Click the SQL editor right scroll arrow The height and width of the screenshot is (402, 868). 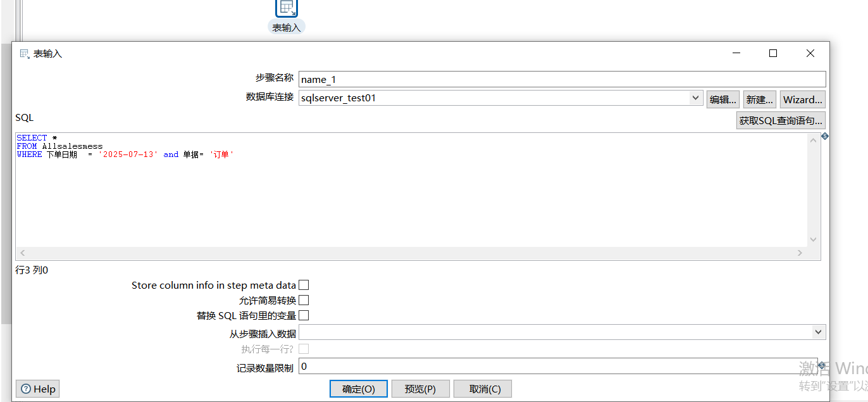coord(800,253)
